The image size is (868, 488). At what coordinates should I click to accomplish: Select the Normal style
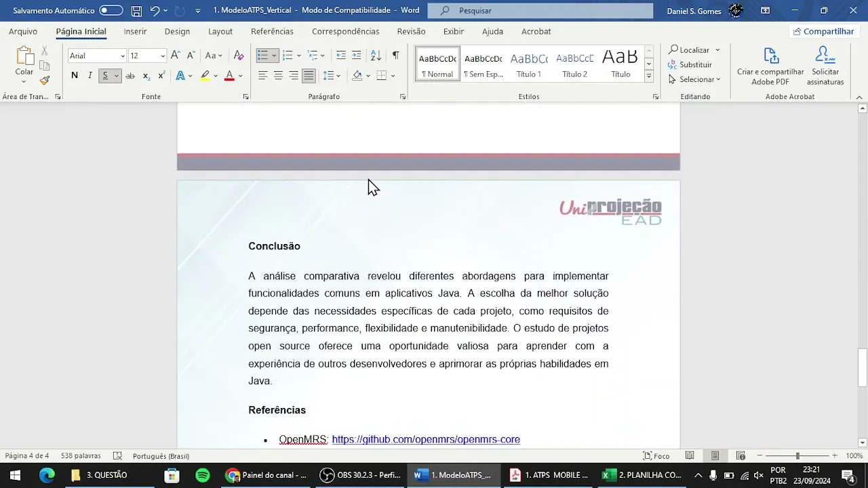[x=437, y=64]
